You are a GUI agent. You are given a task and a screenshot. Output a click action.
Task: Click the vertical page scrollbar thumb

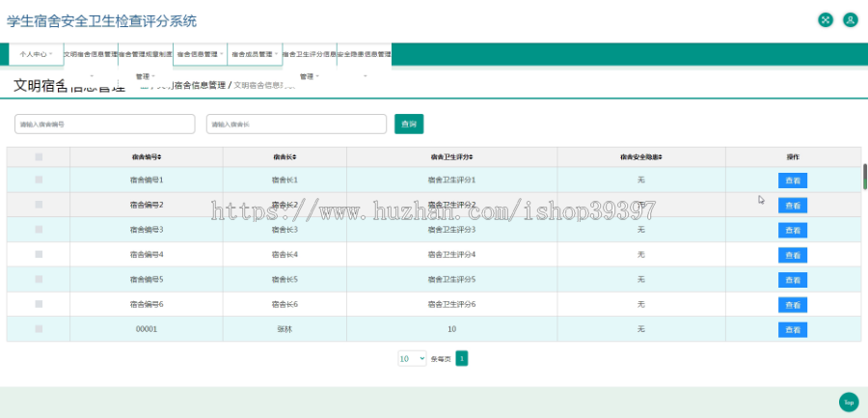(865, 177)
